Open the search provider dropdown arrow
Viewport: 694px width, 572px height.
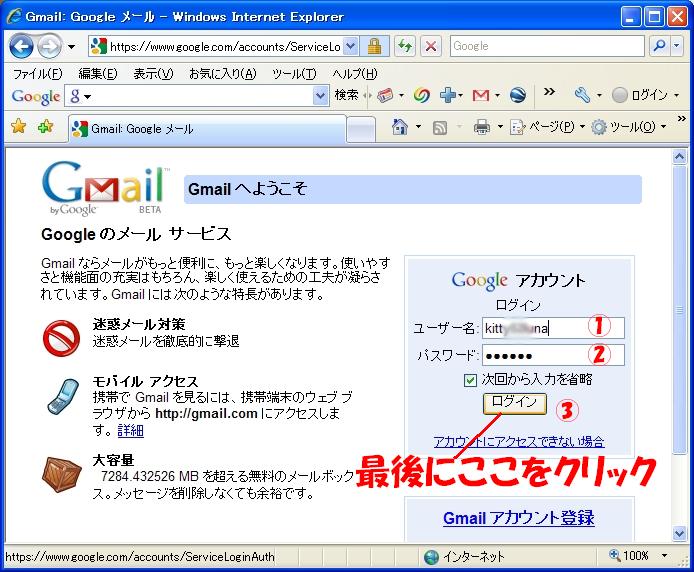coord(677,46)
